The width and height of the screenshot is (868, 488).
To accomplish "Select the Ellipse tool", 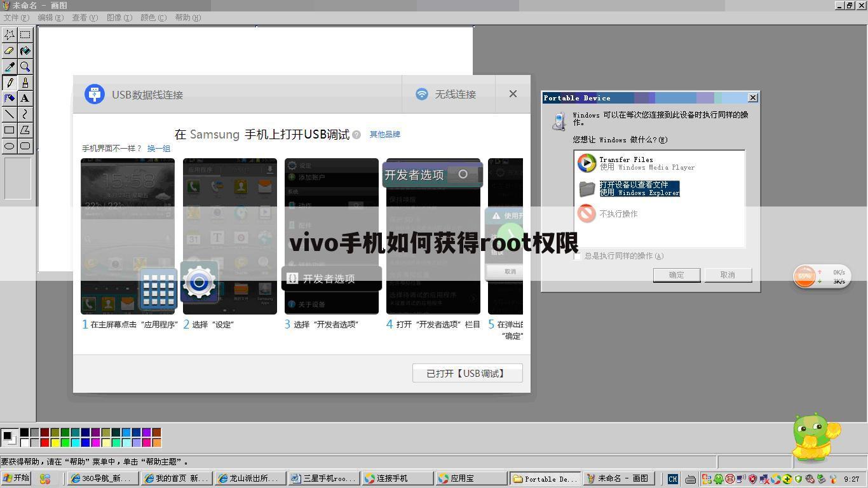I will [10, 146].
